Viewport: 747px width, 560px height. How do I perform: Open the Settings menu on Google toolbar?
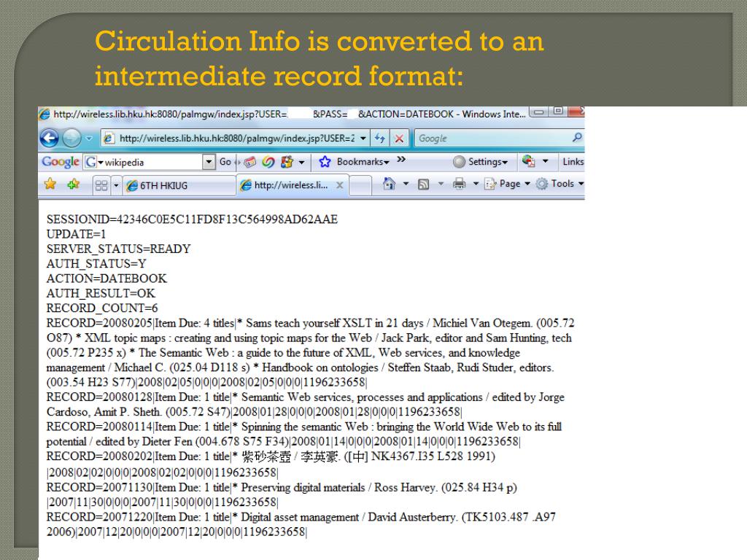pos(488,162)
